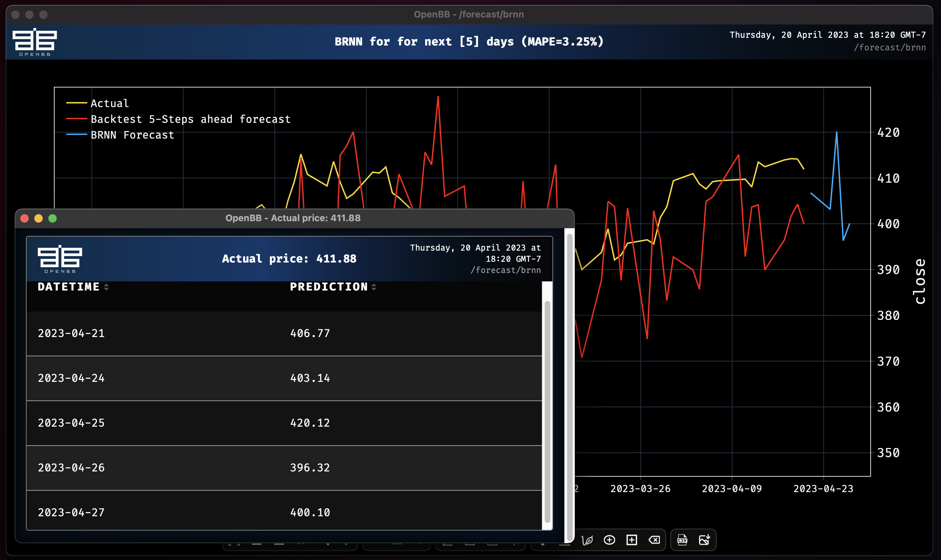Screen dimensions: 941x560
Task: Click prediction value 396.32
Action: 310,468
